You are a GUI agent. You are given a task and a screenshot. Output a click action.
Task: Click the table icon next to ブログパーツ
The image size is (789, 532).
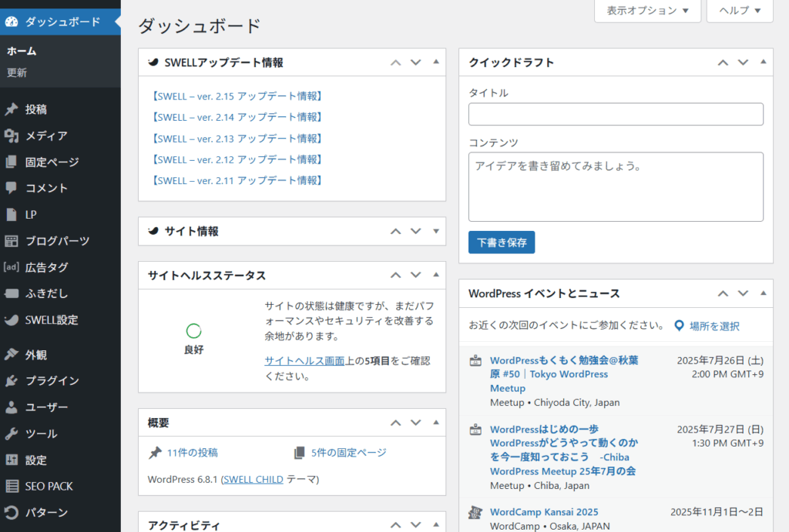click(12, 241)
